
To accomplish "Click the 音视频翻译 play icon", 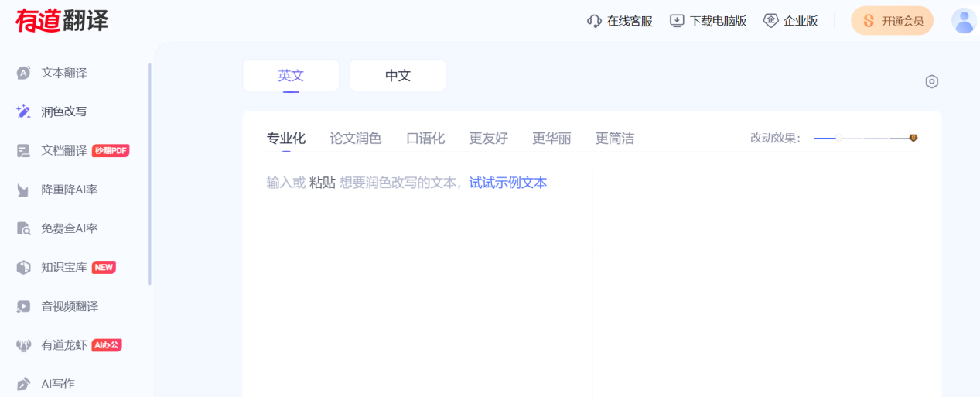I will point(24,306).
